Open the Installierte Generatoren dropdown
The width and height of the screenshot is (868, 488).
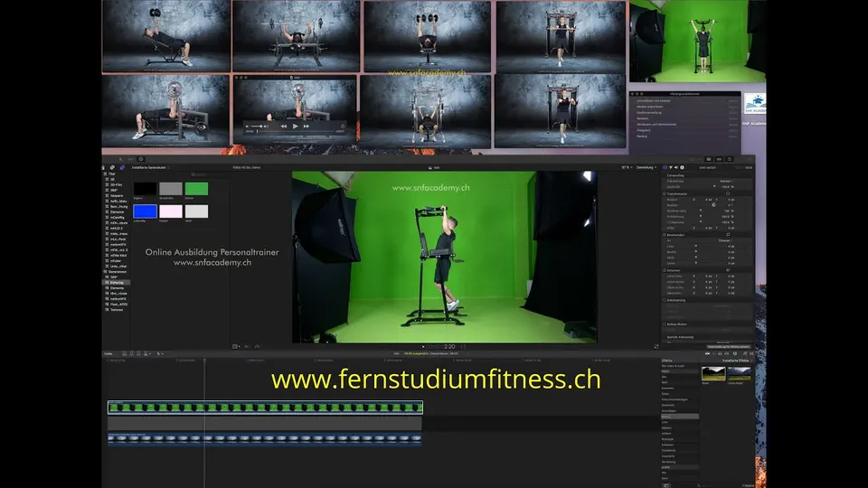coord(151,168)
